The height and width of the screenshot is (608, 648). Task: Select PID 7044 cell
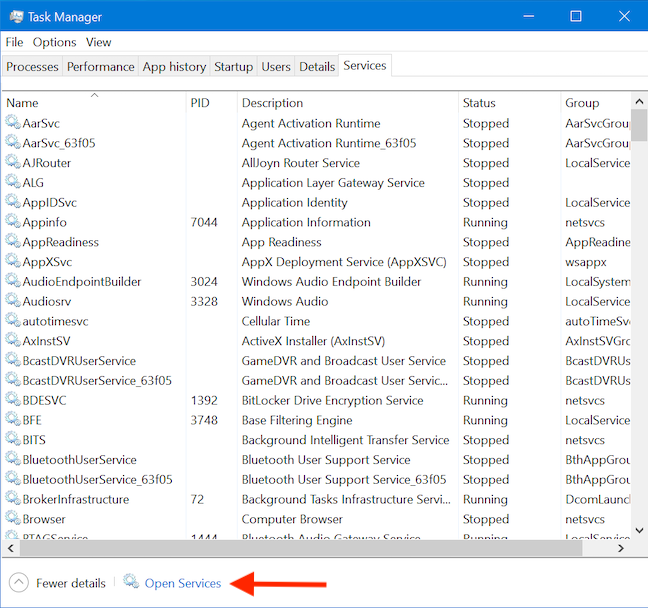point(204,222)
